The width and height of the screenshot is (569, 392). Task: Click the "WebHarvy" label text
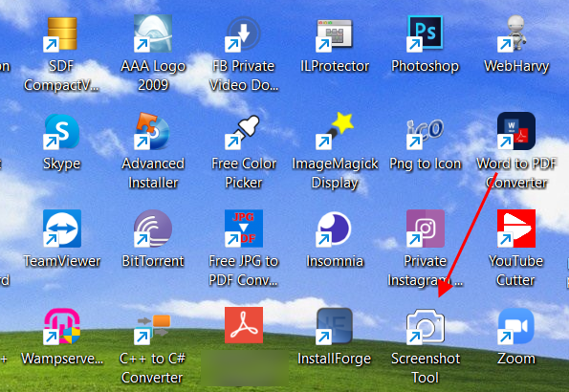pyautogui.click(x=516, y=66)
